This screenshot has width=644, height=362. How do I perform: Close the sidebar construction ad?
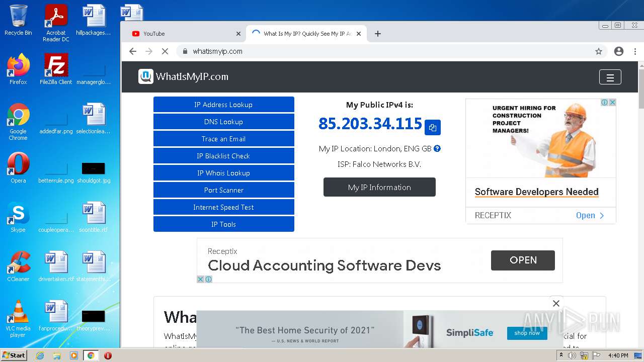(x=612, y=102)
